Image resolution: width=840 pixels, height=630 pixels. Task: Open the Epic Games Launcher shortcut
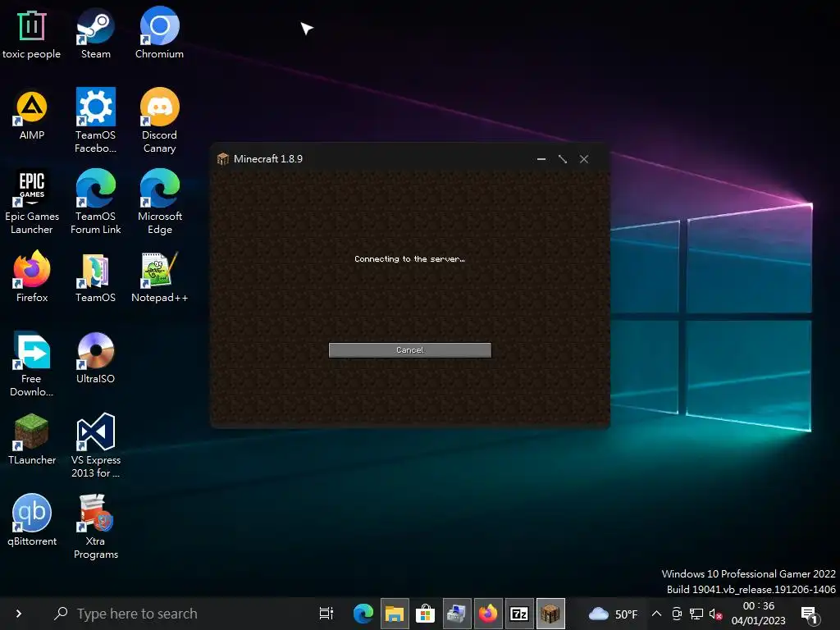coord(32,203)
